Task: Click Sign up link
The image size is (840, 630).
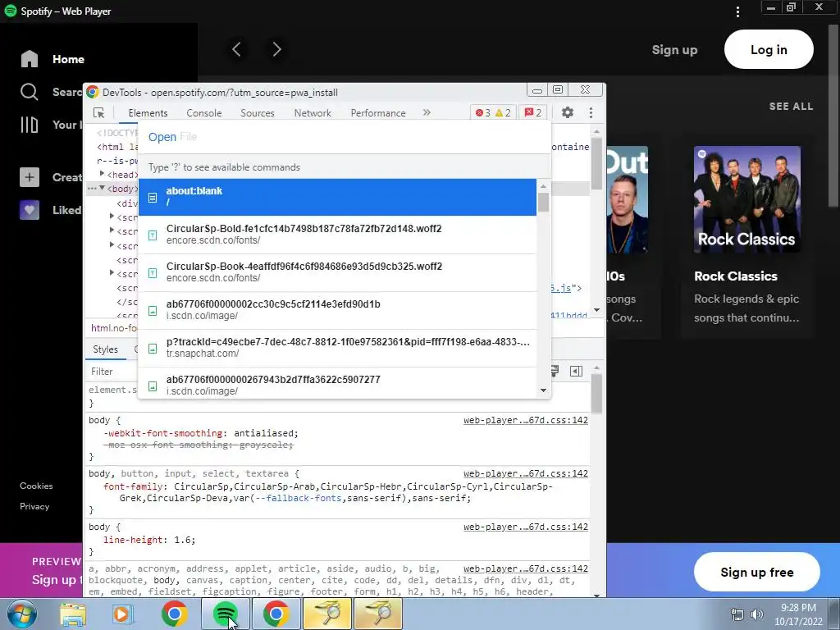Action: [674, 50]
